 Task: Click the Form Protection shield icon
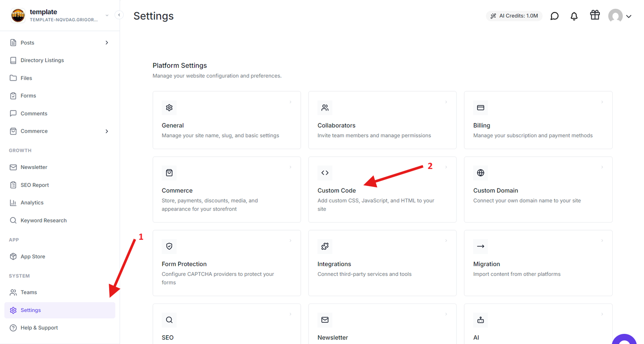point(169,246)
